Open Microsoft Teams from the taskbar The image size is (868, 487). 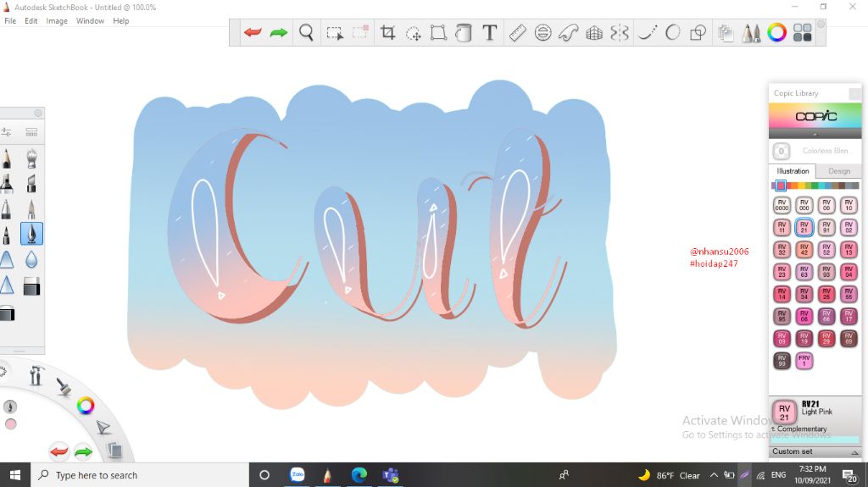tap(390, 475)
